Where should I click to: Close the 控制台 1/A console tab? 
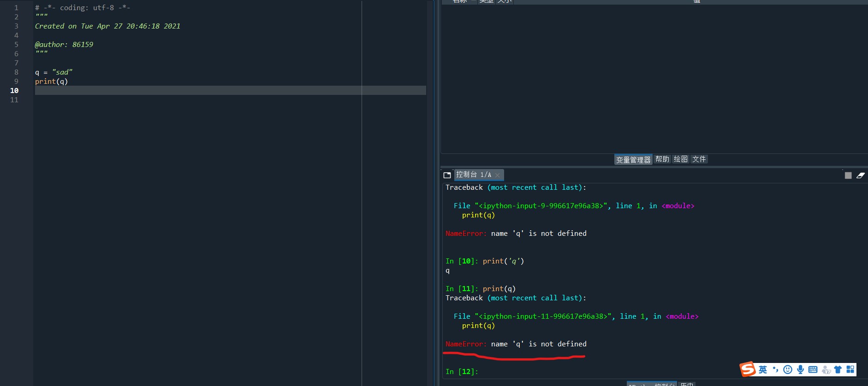pos(497,175)
